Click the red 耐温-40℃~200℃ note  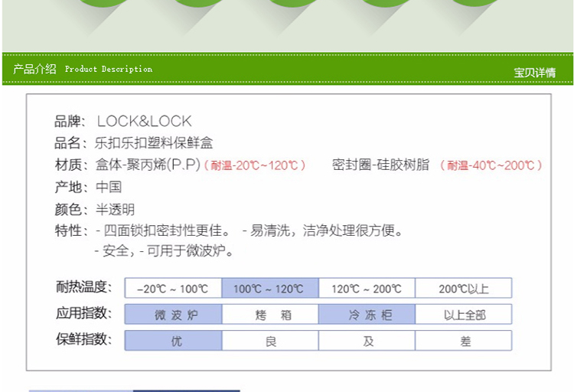point(491,165)
